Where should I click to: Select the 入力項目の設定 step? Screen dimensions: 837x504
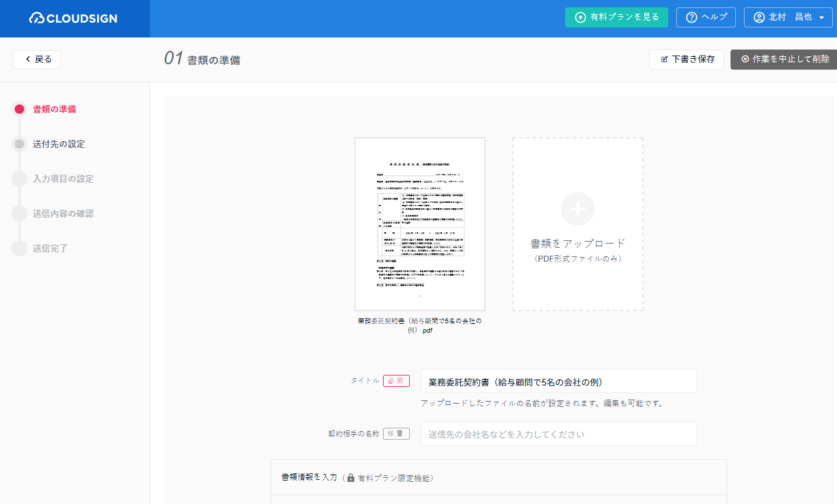tap(63, 179)
